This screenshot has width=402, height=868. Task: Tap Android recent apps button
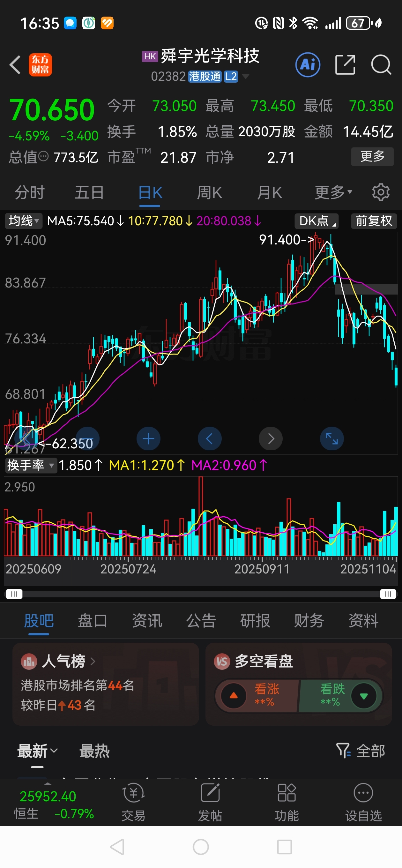[x=284, y=847]
